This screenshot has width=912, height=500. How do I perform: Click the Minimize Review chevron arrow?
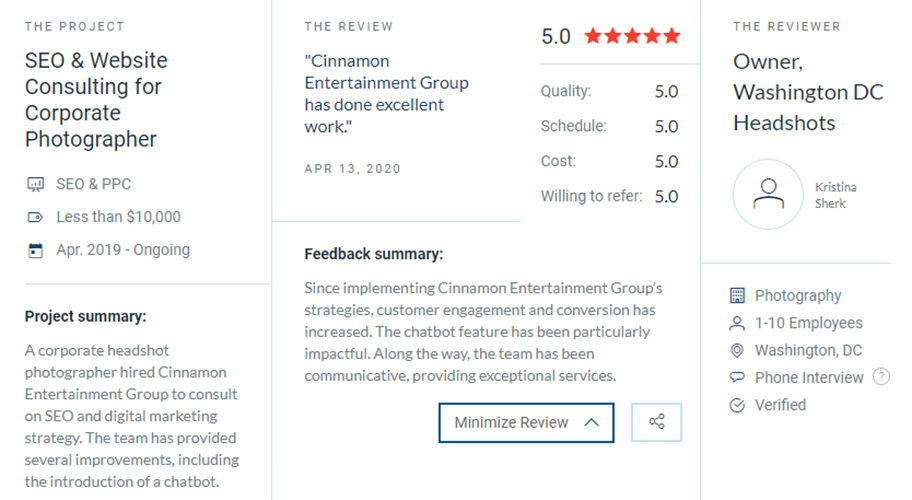click(x=591, y=422)
